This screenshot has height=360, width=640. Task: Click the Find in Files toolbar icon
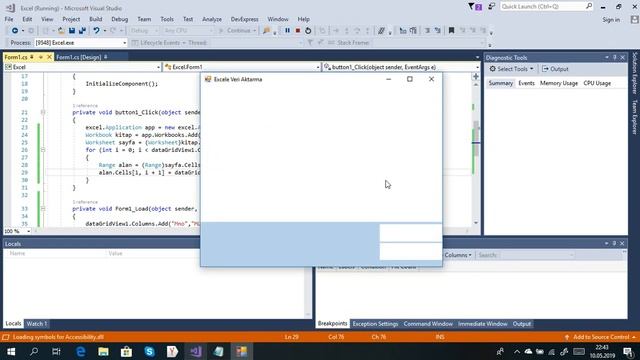click(x=267, y=31)
